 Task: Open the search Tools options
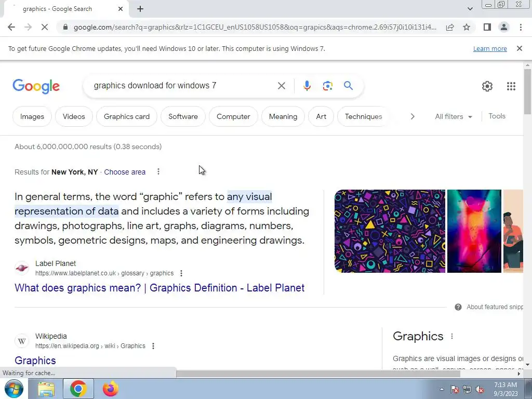497,116
